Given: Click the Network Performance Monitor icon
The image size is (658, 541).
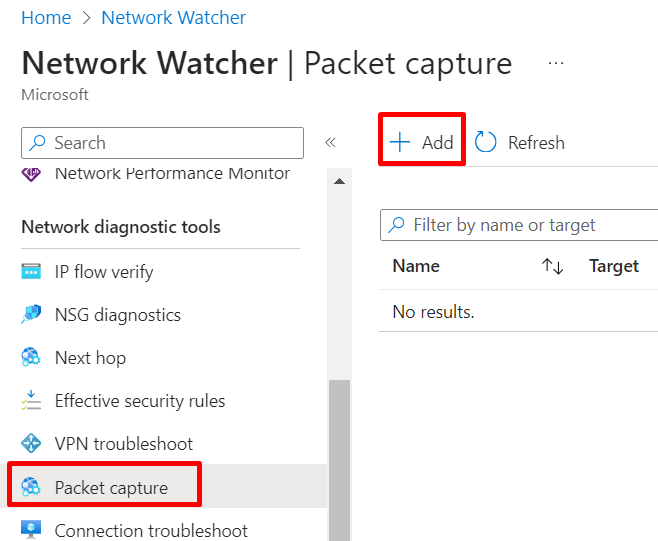Looking at the screenshot, I should (x=31, y=173).
